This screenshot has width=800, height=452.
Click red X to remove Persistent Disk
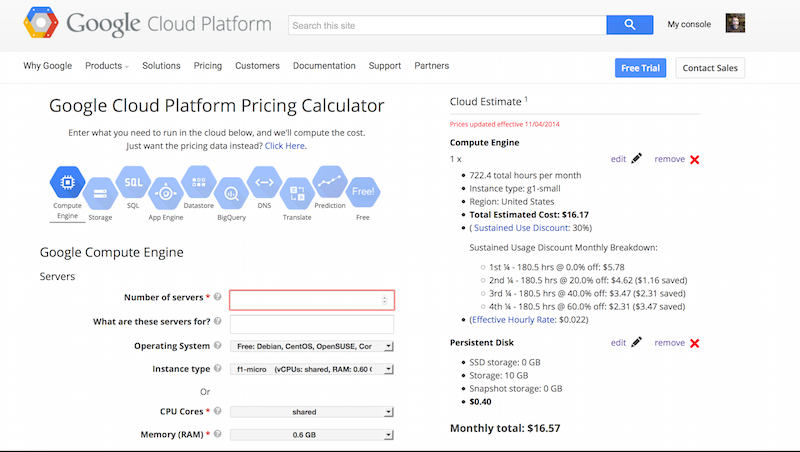pyautogui.click(x=694, y=343)
